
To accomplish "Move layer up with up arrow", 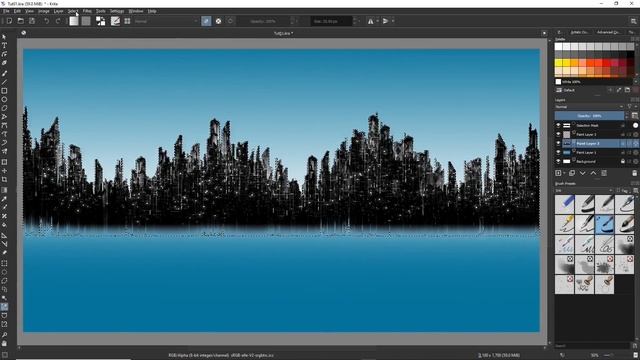I will (593, 173).
